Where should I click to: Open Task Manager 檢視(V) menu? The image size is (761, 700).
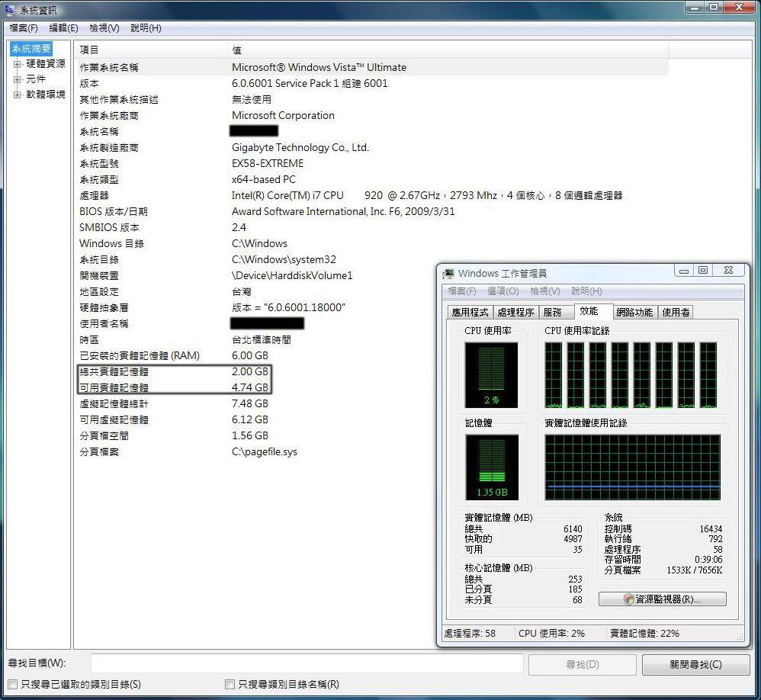544,291
